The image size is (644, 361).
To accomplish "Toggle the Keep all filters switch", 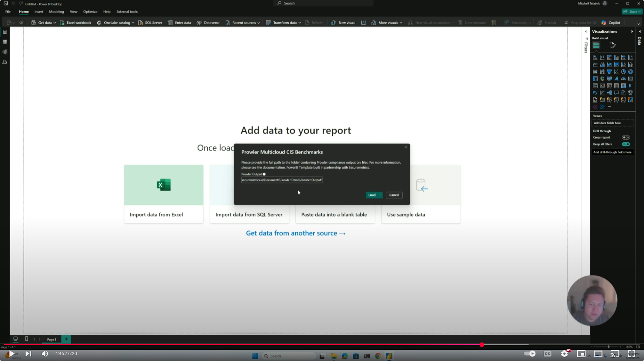I will [x=626, y=144].
